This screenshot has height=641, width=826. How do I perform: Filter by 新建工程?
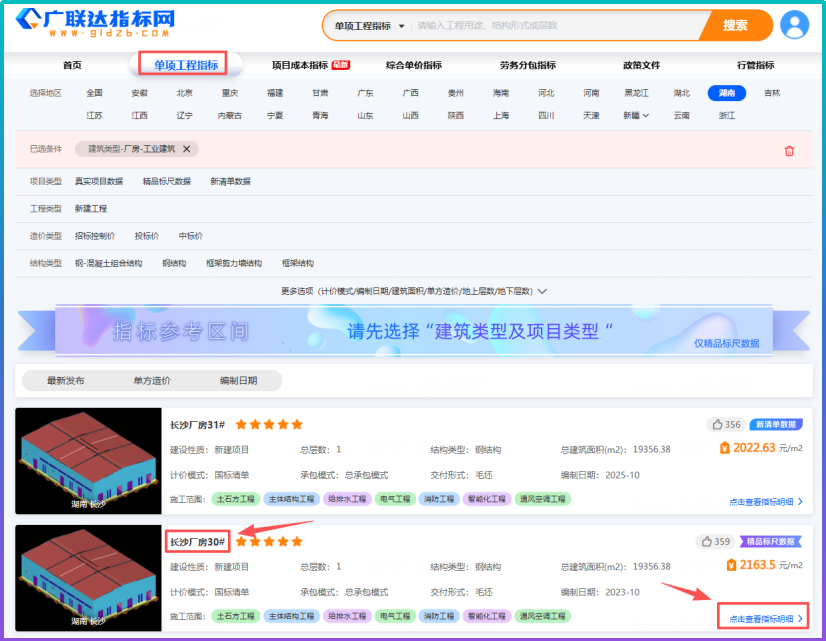click(x=91, y=209)
